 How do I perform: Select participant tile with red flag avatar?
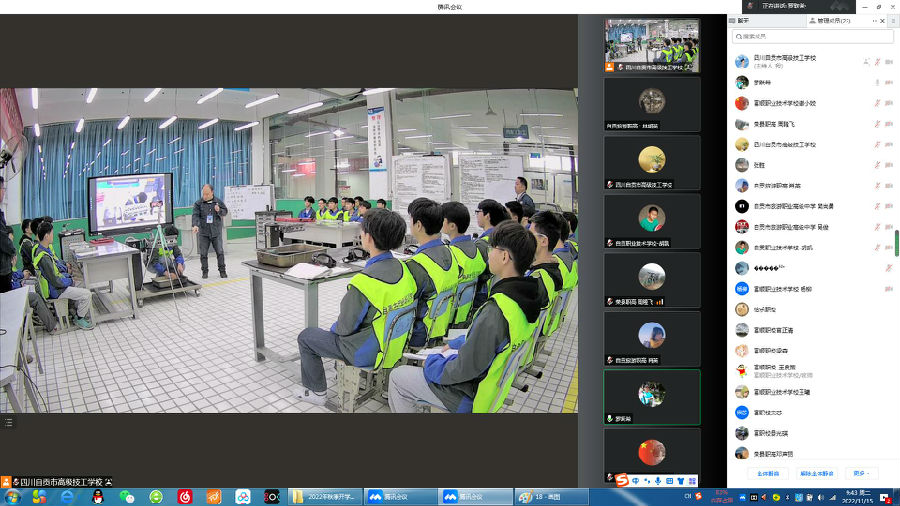[652, 455]
